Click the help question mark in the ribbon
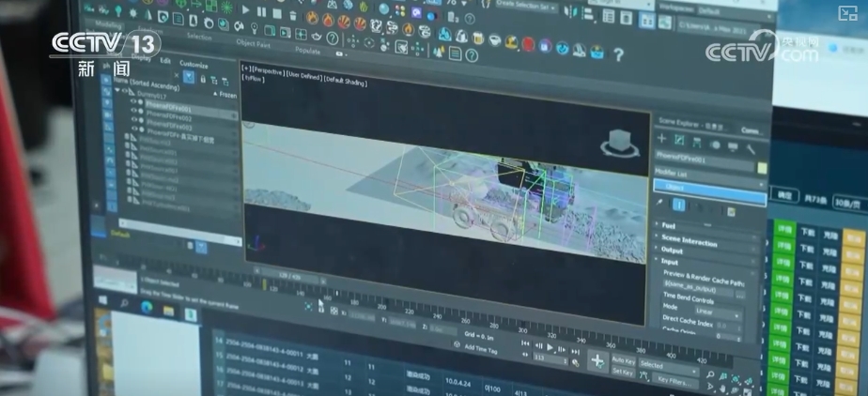Viewport: 868px width, 396px height. tap(618, 55)
